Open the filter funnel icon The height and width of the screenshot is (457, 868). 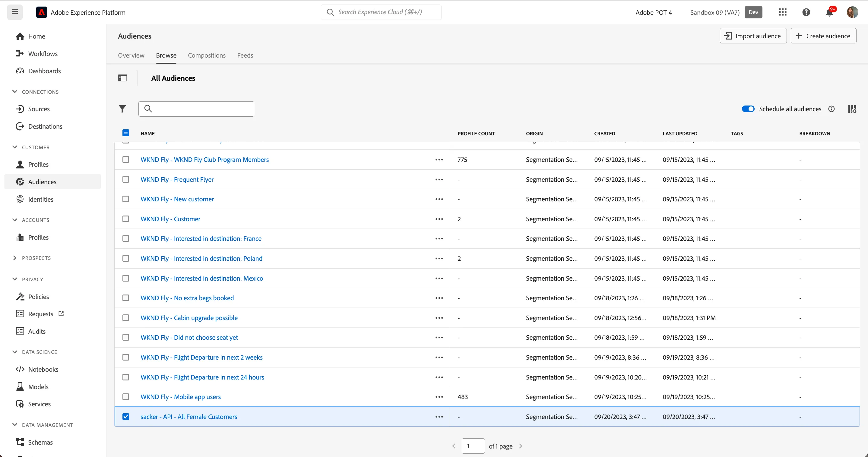[122, 109]
